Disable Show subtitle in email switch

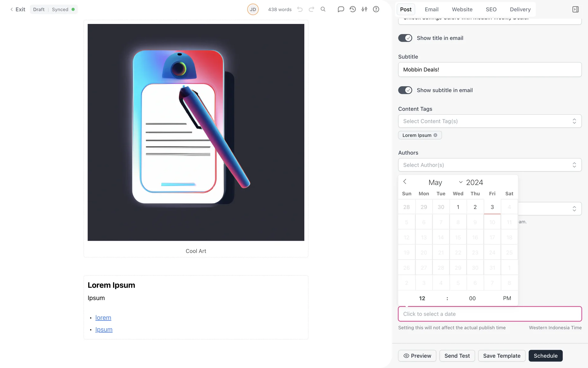405,90
